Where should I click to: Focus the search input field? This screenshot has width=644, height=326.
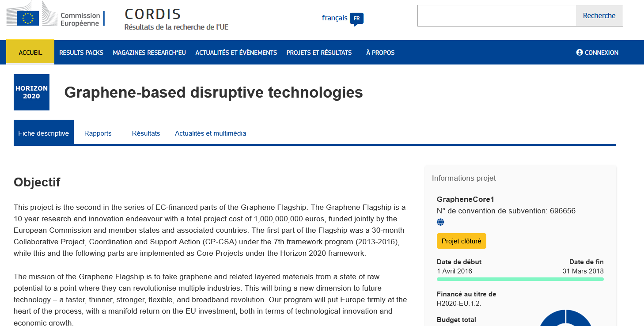coord(496,16)
